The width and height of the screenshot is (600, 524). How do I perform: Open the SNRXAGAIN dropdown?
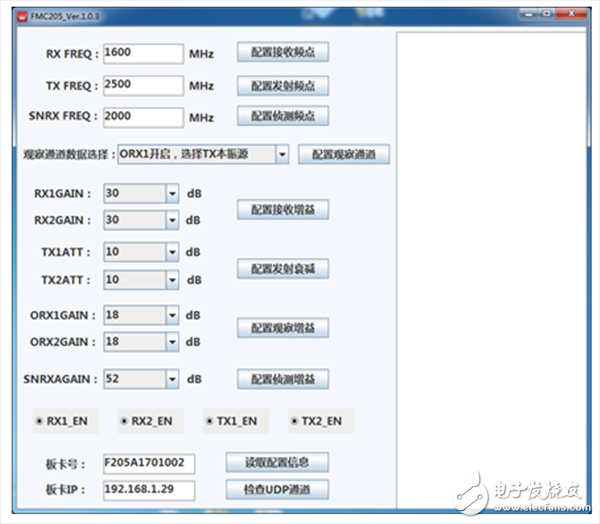pos(141,379)
